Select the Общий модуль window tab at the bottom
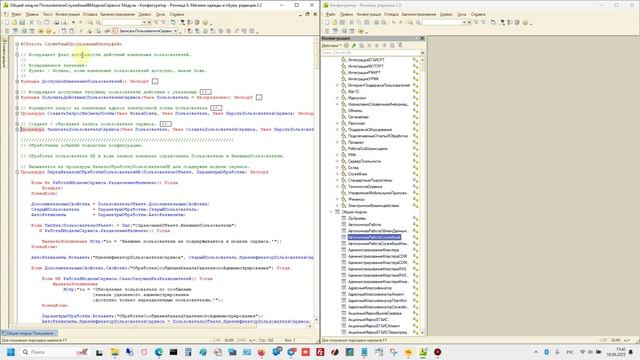Image resolution: width=640 pixels, height=360 pixels. coord(29,333)
